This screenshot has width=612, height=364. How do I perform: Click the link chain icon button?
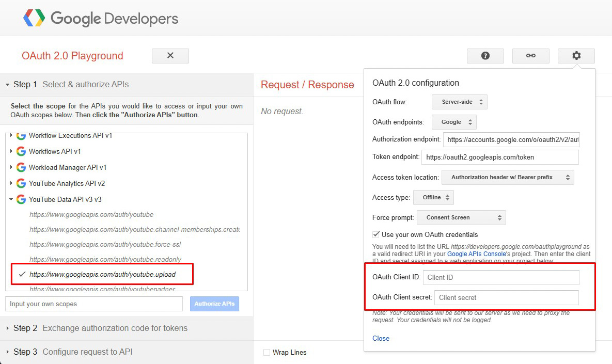pyautogui.click(x=531, y=56)
